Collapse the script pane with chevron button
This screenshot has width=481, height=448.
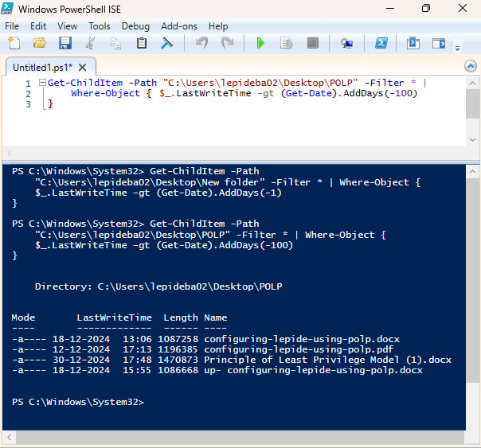[x=472, y=66]
